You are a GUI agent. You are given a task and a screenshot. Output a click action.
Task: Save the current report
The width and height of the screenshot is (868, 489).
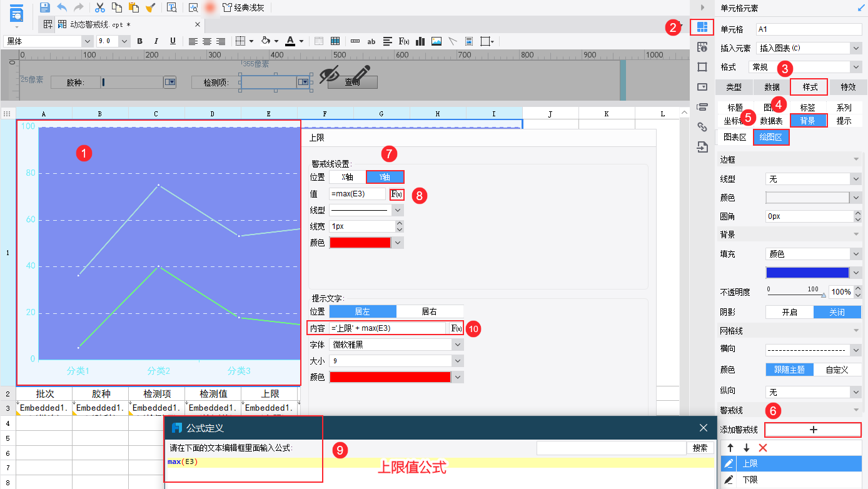click(44, 6)
